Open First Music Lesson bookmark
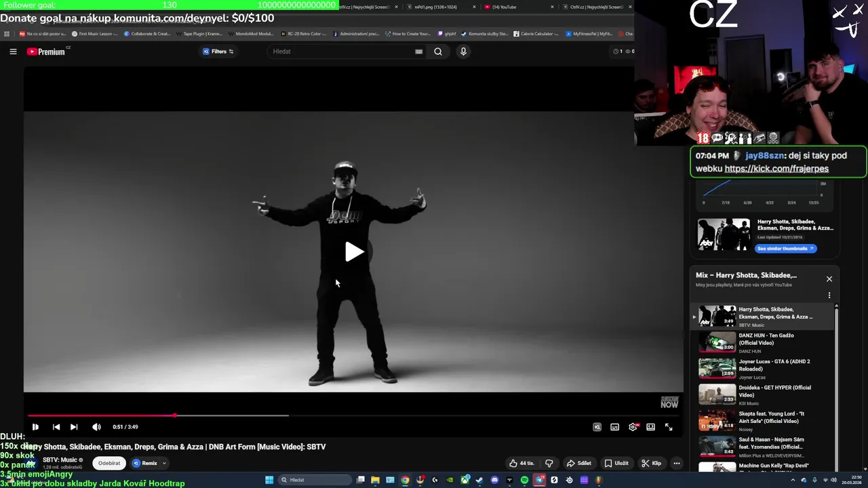This screenshot has height=488, width=868. coord(94,34)
